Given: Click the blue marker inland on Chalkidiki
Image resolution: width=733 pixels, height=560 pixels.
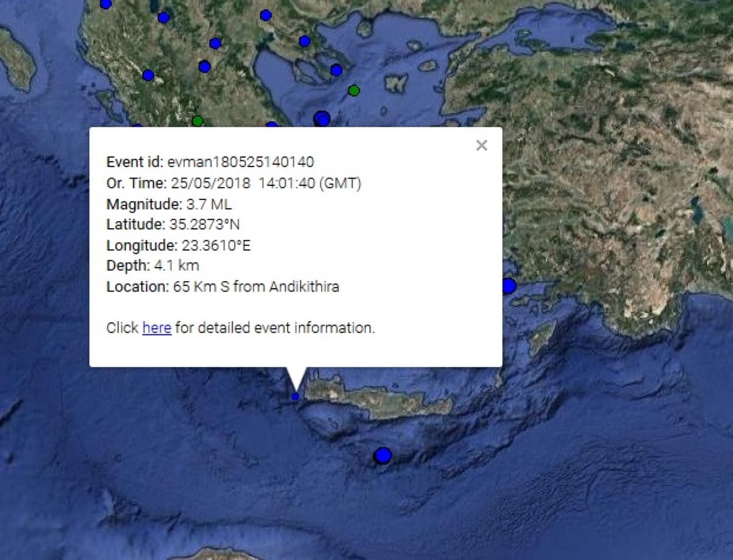Looking at the screenshot, I should (x=304, y=42).
